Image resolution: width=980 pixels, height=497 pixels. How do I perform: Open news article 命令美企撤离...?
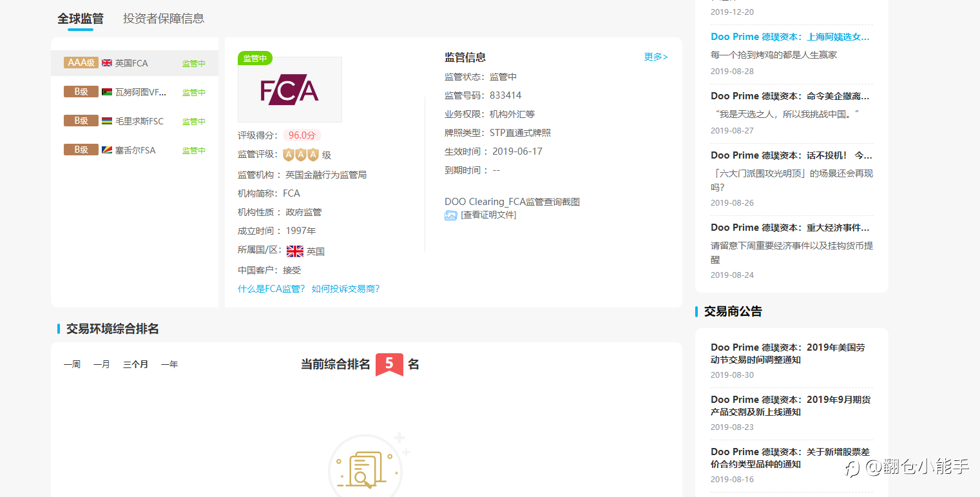pyautogui.click(x=790, y=96)
